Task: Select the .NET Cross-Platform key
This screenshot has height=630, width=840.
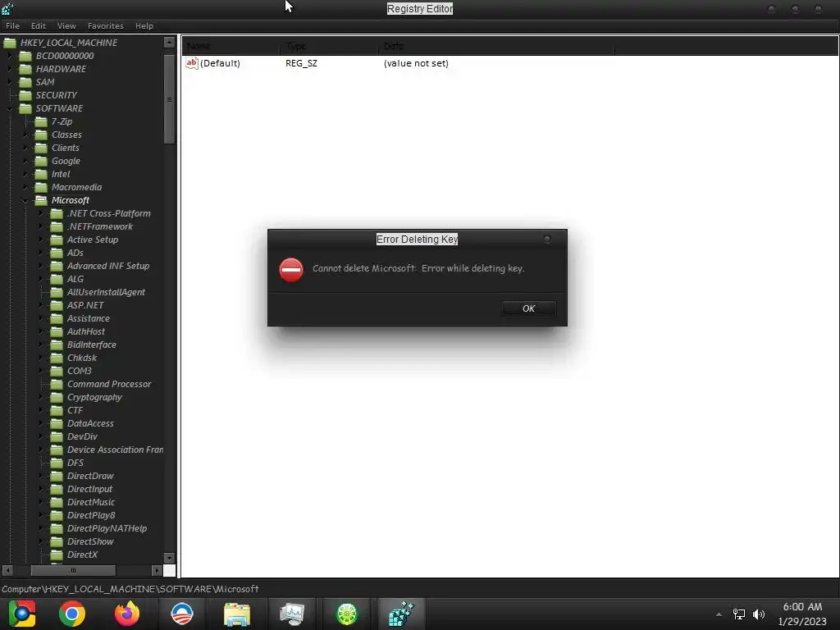Action: coord(109,213)
